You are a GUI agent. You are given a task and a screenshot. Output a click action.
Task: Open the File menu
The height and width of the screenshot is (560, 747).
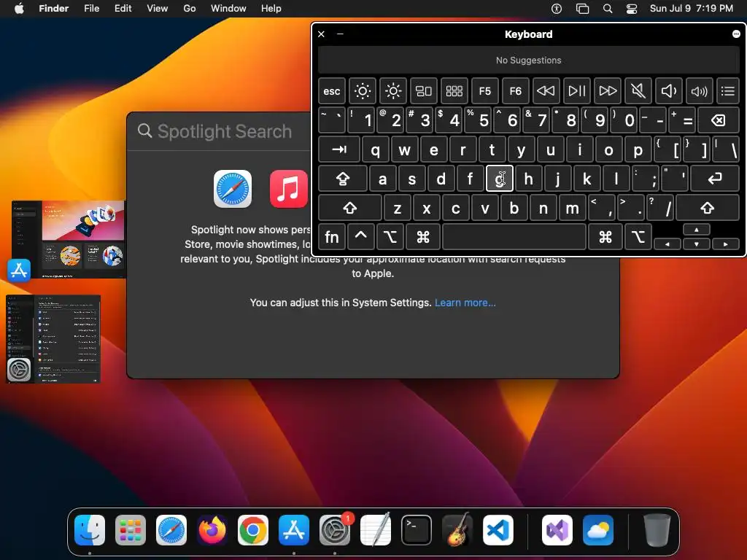click(x=91, y=9)
